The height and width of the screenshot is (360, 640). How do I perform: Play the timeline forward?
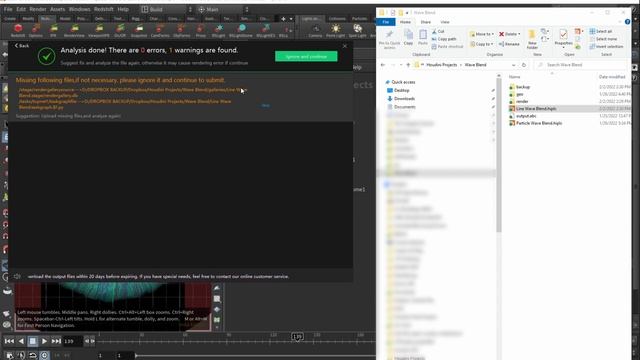(44, 341)
